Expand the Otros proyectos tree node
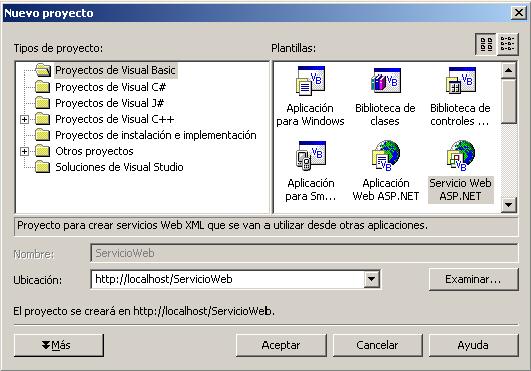The width and height of the screenshot is (531, 371). (x=24, y=151)
